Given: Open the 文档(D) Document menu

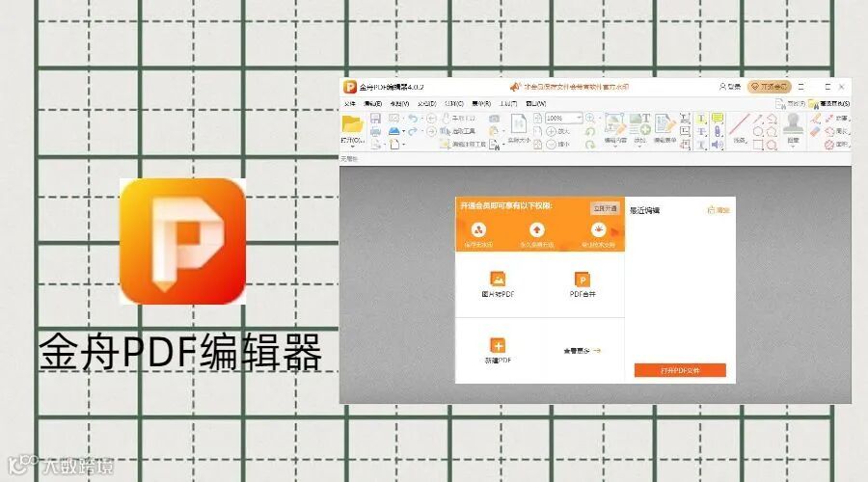Looking at the screenshot, I should pos(427,103).
